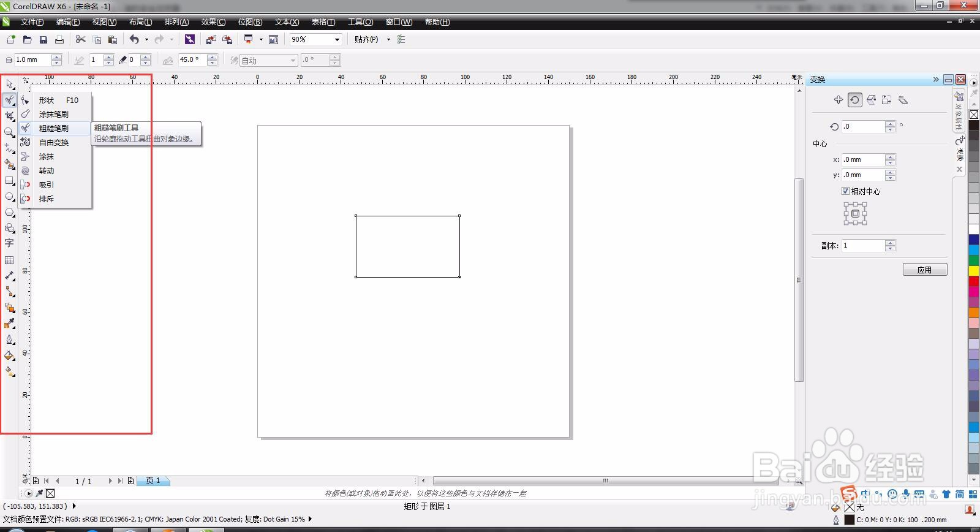Pick the green swatch in color palette
Viewport: 980px width, 532px height.
pos(973,260)
